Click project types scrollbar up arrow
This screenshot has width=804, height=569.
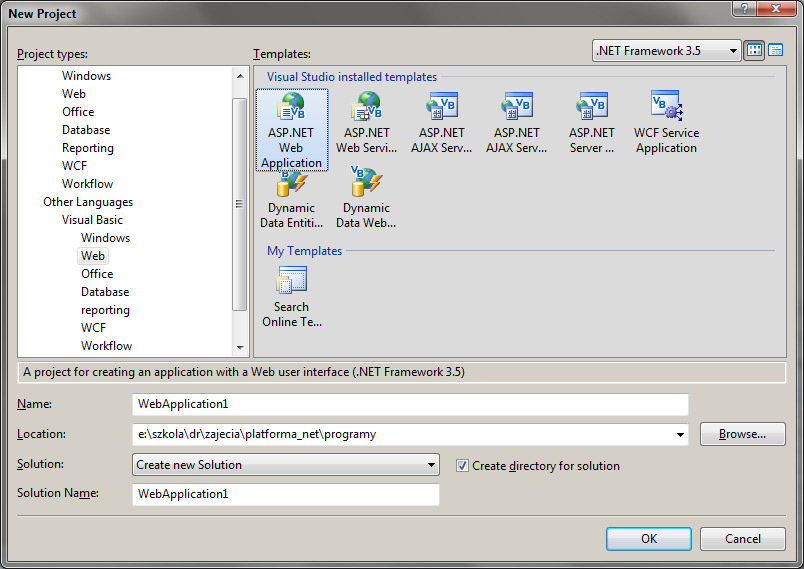240,76
